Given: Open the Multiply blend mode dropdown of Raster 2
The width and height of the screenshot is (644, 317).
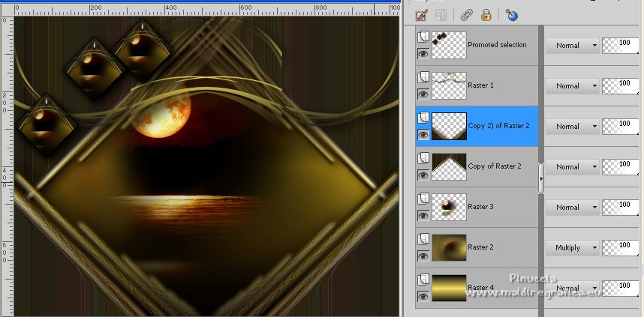Looking at the screenshot, I should click(573, 248).
